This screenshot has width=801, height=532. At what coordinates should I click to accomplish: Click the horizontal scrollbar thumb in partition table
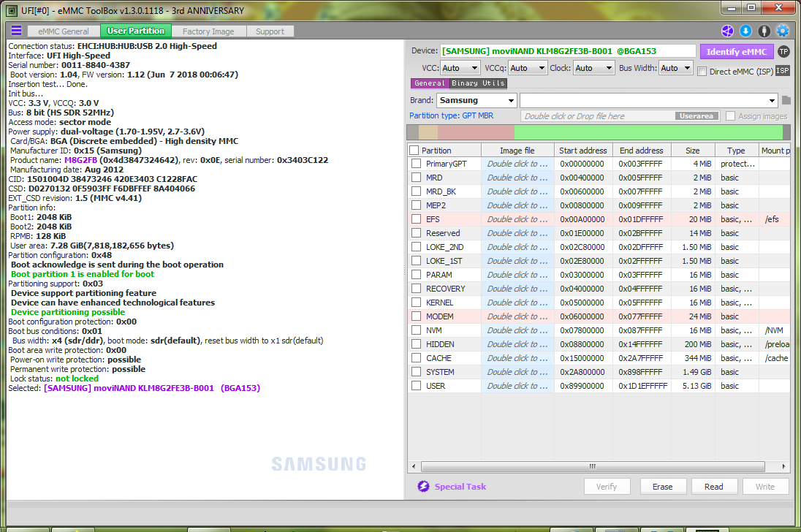coord(593,466)
